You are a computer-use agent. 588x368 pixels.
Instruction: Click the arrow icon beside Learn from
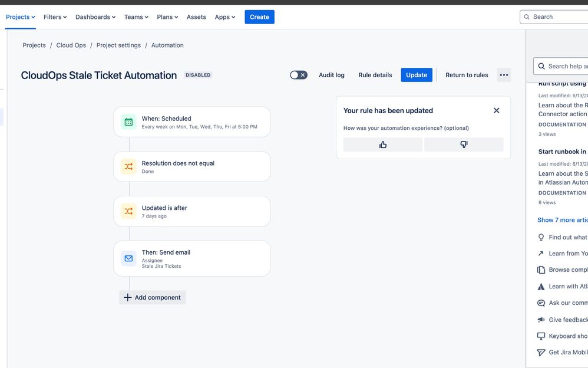click(x=541, y=254)
